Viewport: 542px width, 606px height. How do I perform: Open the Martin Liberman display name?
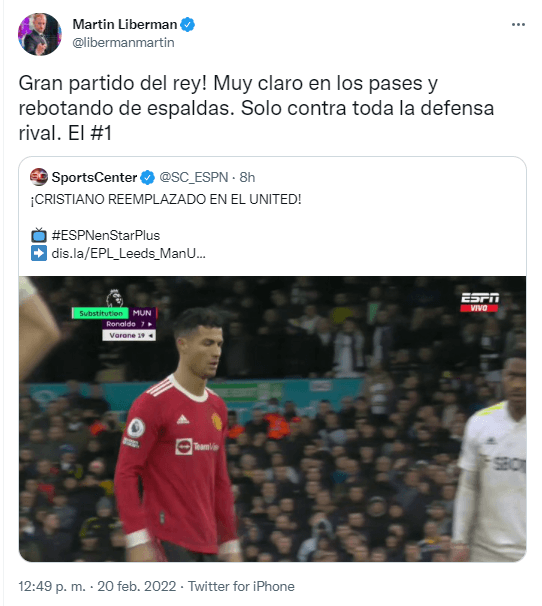(x=124, y=24)
